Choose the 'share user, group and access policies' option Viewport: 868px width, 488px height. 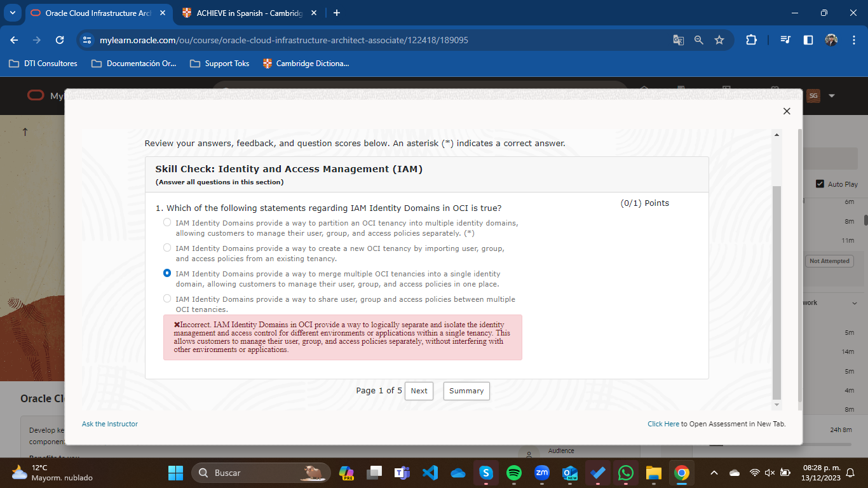(167, 299)
